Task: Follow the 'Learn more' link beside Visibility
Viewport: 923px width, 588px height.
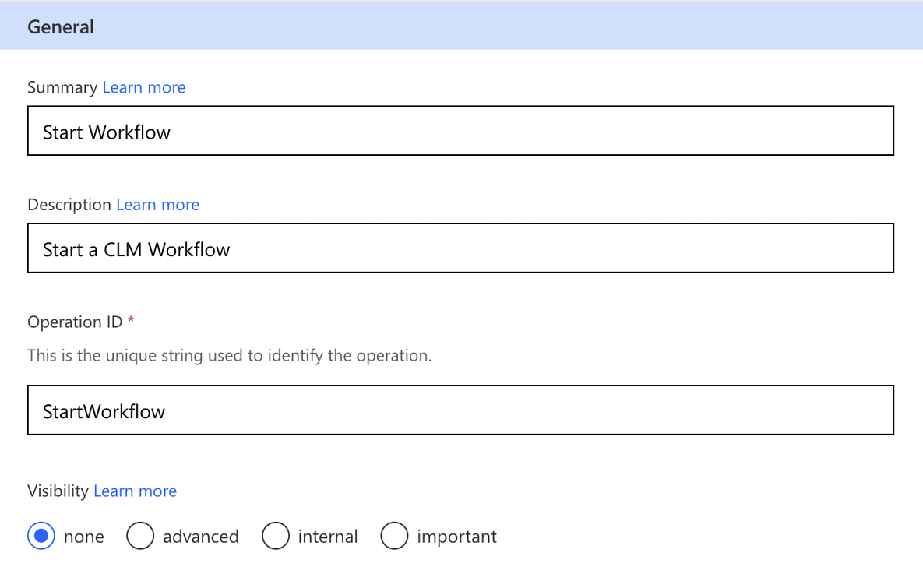Action: [135, 491]
